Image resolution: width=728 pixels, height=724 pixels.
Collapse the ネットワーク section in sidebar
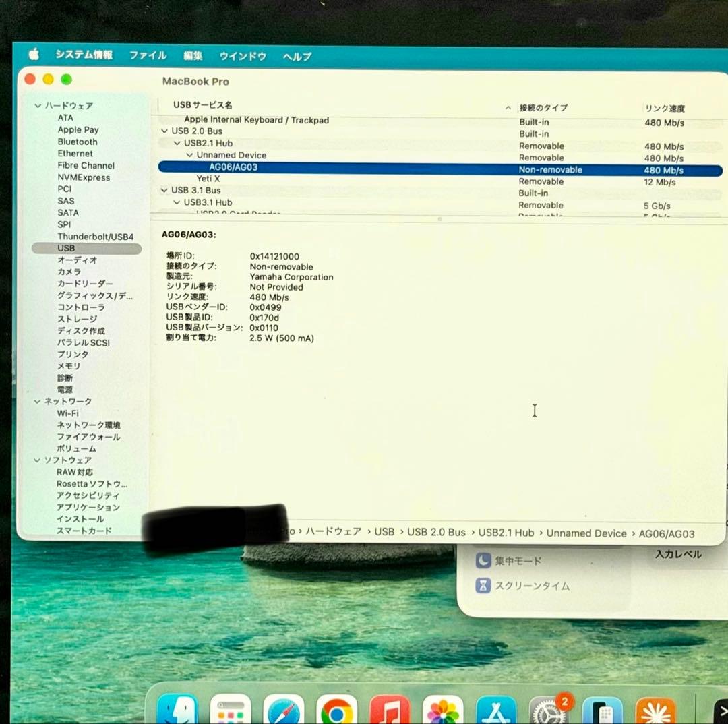pos(38,401)
